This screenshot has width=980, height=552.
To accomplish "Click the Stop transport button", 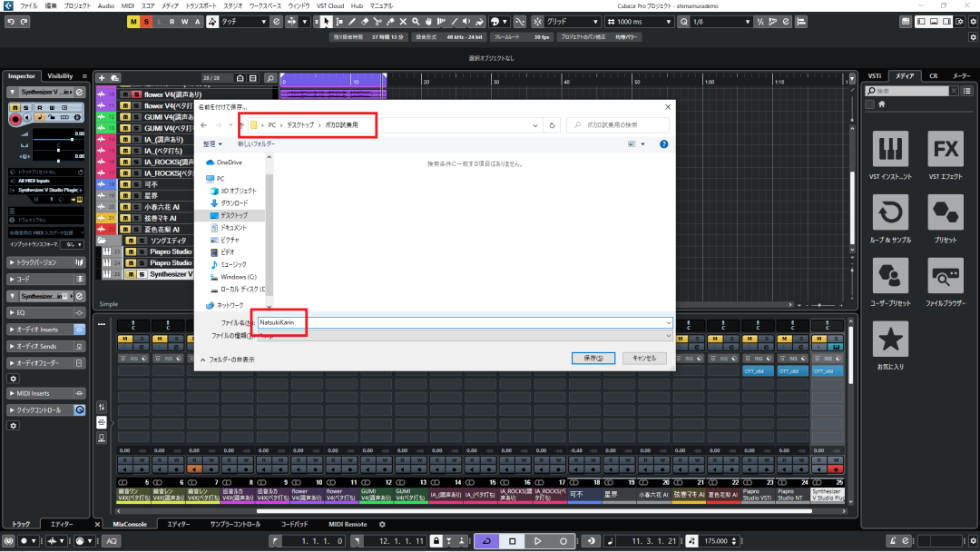I will click(513, 541).
